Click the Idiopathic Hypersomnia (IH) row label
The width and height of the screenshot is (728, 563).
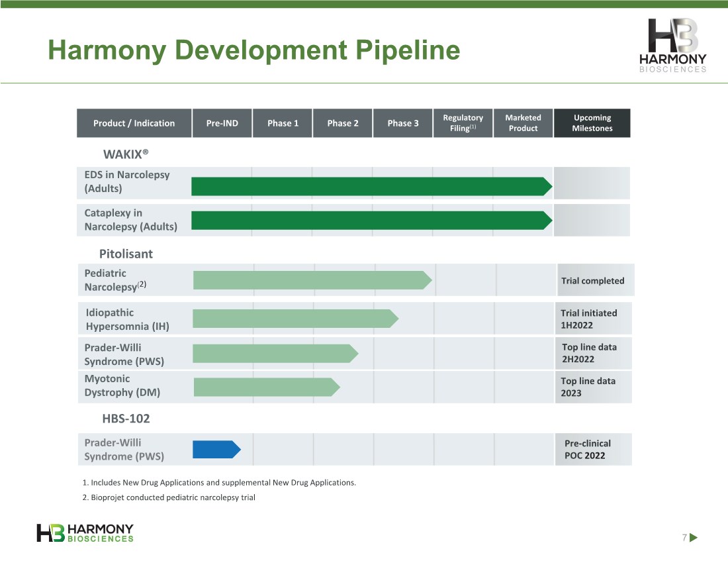click(127, 320)
